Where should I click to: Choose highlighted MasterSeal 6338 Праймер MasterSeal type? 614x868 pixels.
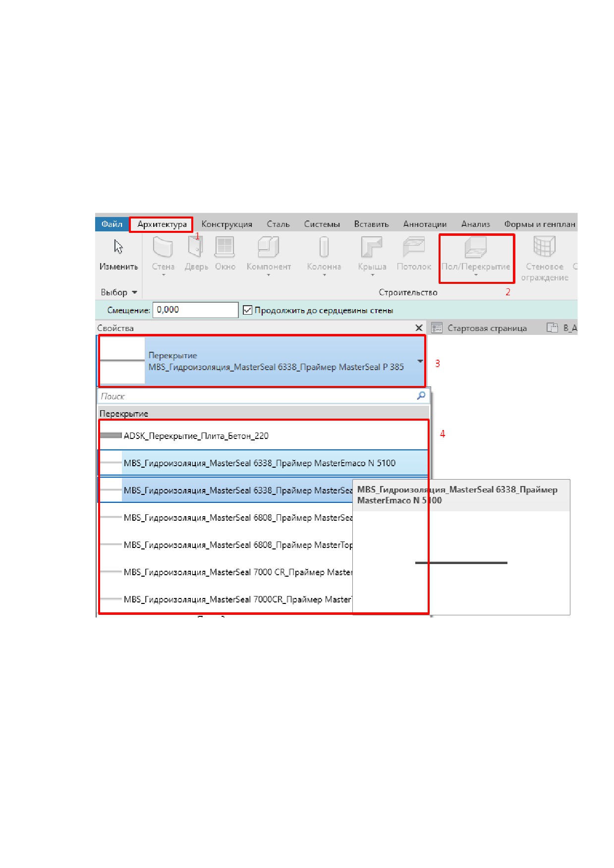click(225, 490)
